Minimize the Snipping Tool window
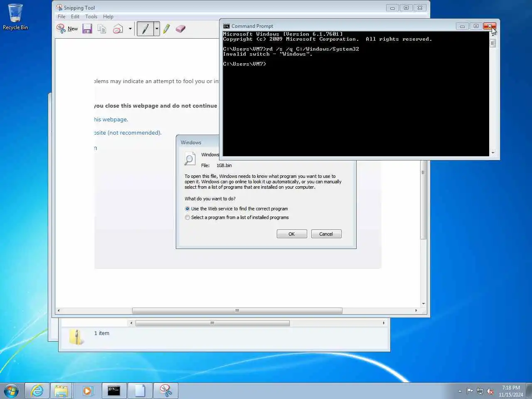 [x=392, y=8]
